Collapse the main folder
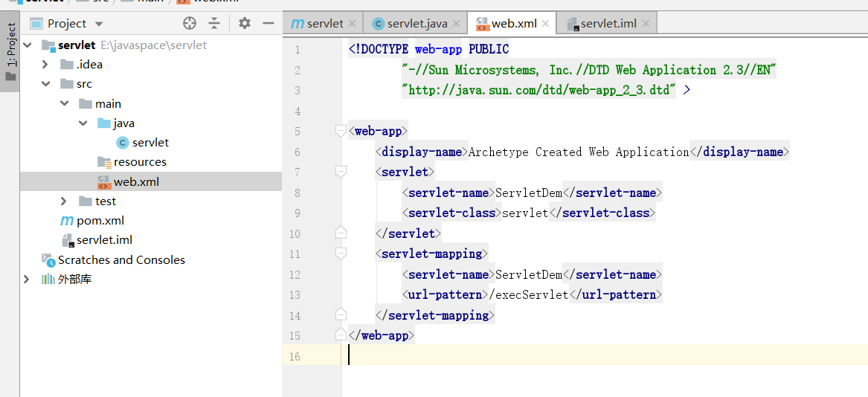This screenshot has width=868, height=397. (x=64, y=103)
